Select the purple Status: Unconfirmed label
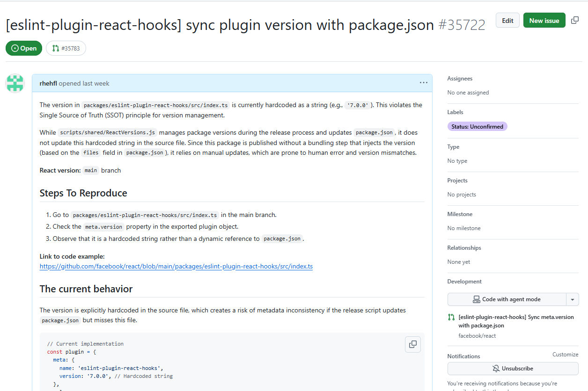Screen dimensions: 588x391 [477, 126]
